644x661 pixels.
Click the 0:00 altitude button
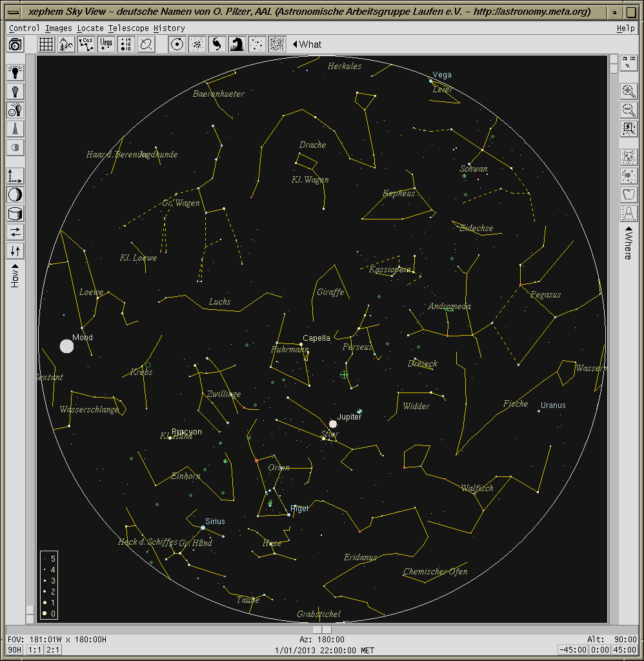pyautogui.click(x=600, y=649)
